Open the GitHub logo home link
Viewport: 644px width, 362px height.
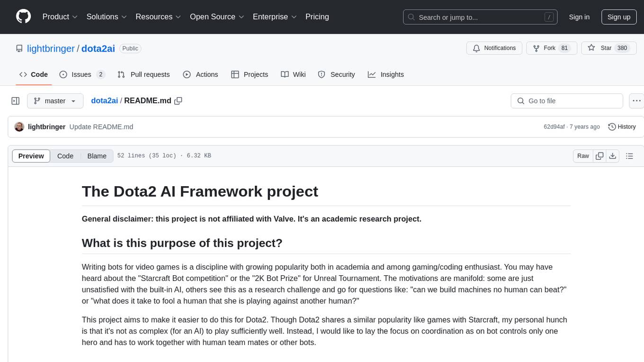click(x=23, y=17)
